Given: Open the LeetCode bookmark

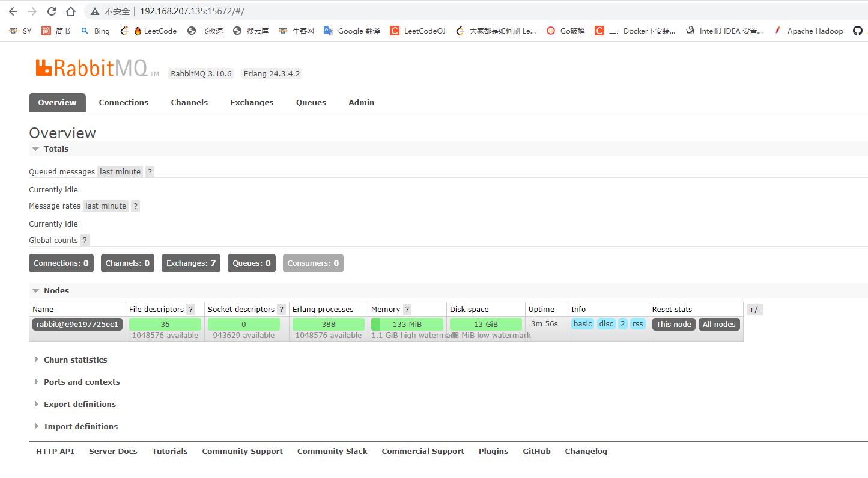Looking at the screenshot, I should point(148,31).
